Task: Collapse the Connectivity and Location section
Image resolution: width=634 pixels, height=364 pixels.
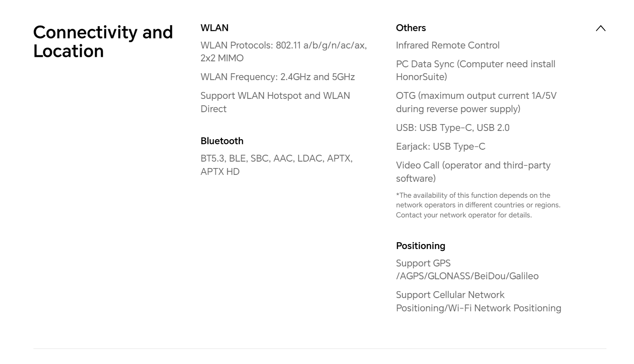Action: point(600,28)
